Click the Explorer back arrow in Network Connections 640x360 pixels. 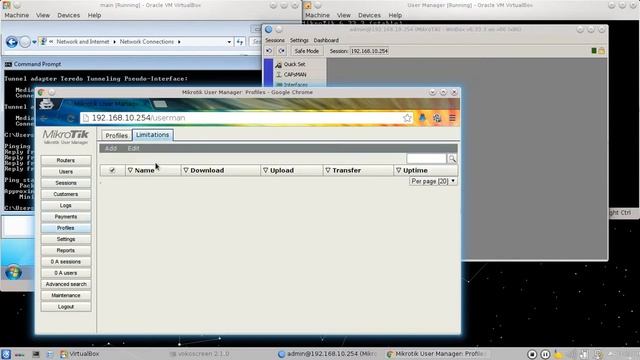tap(12, 42)
